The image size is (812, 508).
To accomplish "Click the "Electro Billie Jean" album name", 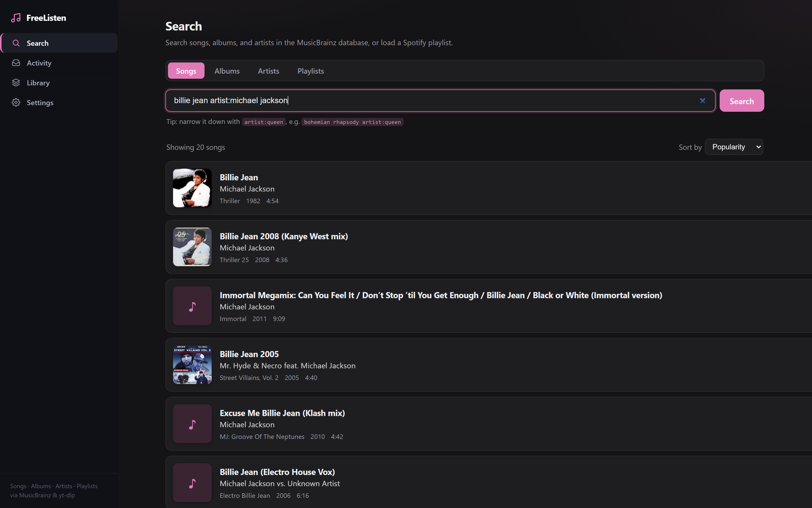I will click(245, 496).
